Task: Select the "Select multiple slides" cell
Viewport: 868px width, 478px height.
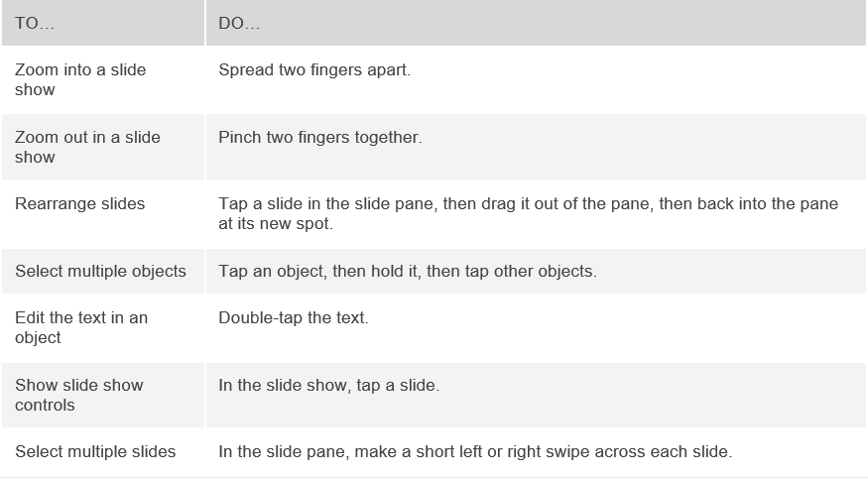Action: [95, 452]
